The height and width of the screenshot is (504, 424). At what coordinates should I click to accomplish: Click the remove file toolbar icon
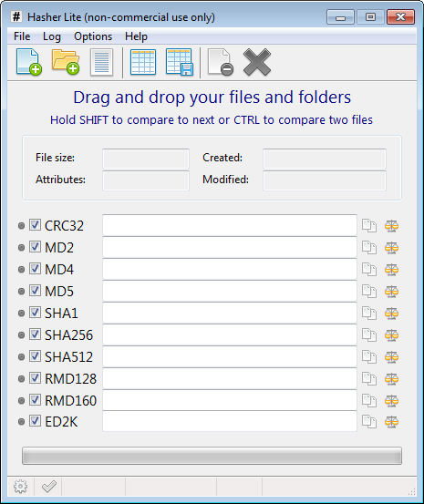(221, 62)
